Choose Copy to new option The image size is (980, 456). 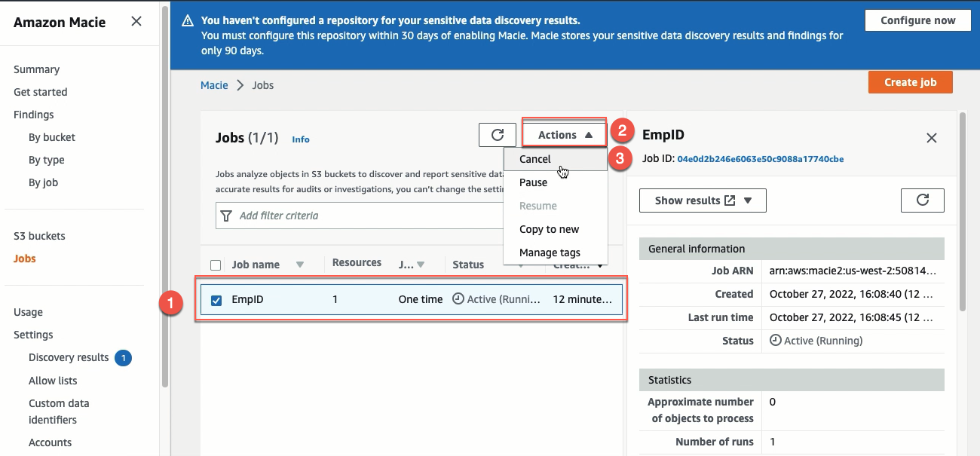(556, 229)
